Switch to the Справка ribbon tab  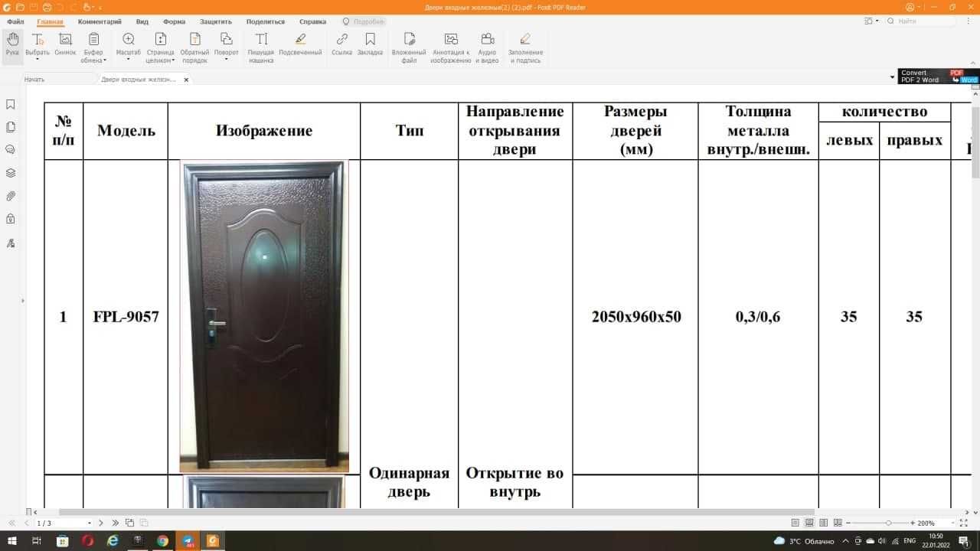(312, 21)
